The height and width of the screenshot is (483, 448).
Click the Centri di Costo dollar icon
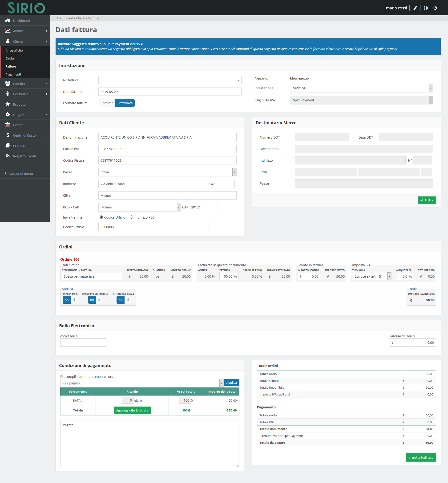pos(8,135)
